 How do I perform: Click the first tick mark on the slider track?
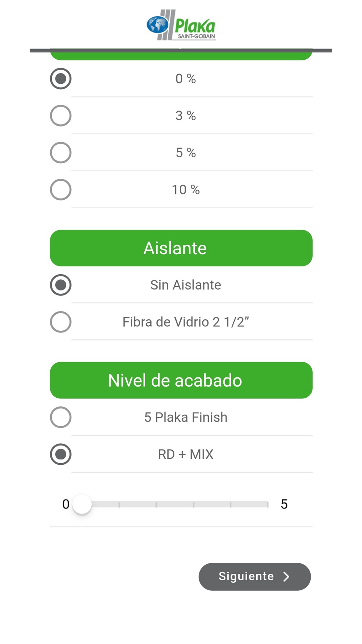119,505
